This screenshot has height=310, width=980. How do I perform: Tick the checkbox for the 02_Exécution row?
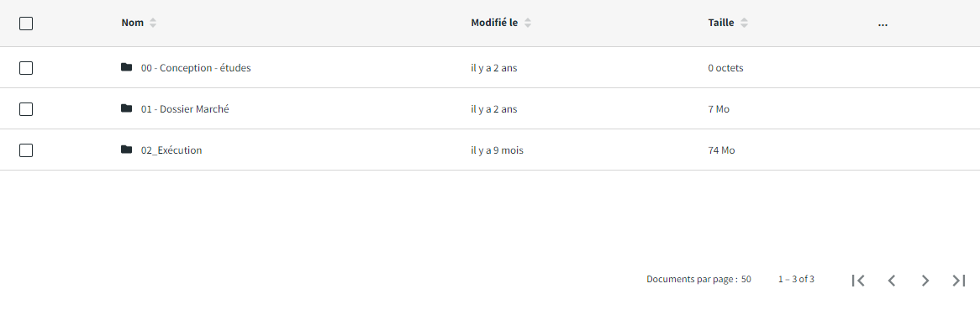coord(25,150)
